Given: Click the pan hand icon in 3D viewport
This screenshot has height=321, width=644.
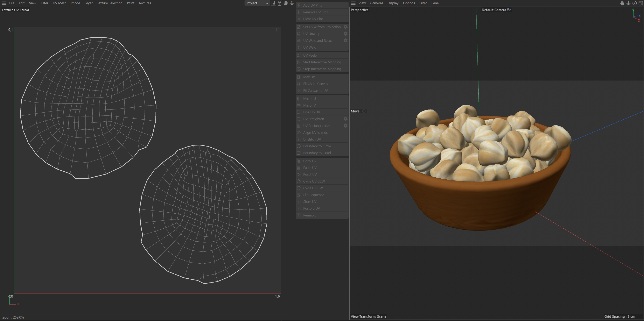Looking at the screenshot, I should (622, 3).
